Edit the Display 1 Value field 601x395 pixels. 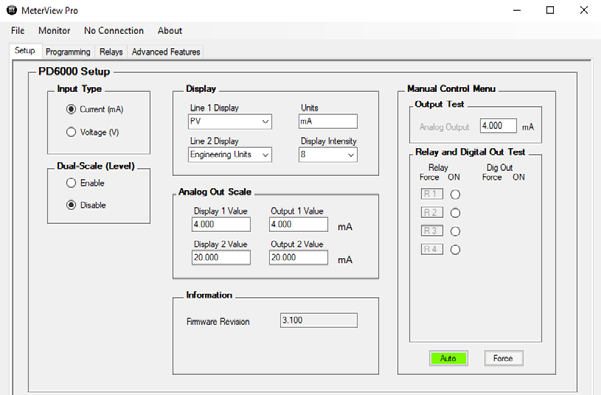221,225
